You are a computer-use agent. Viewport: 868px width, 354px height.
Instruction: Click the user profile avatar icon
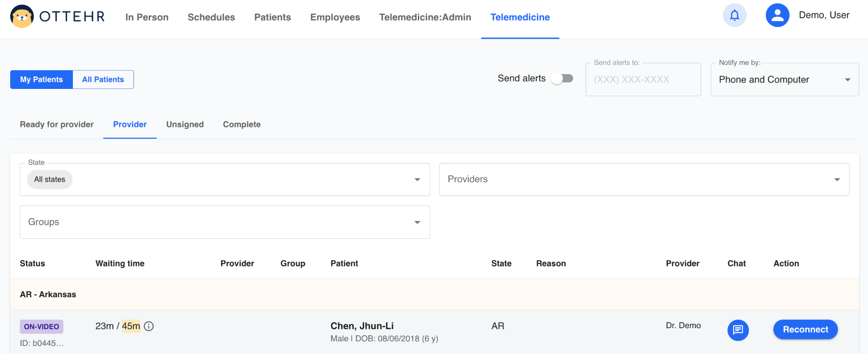pyautogui.click(x=777, y=16)
